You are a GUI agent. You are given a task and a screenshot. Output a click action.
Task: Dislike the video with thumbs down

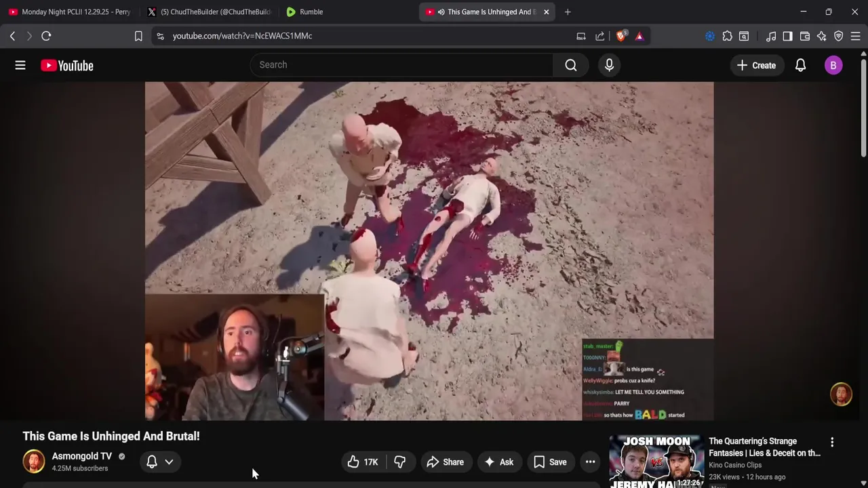point(400,462)
